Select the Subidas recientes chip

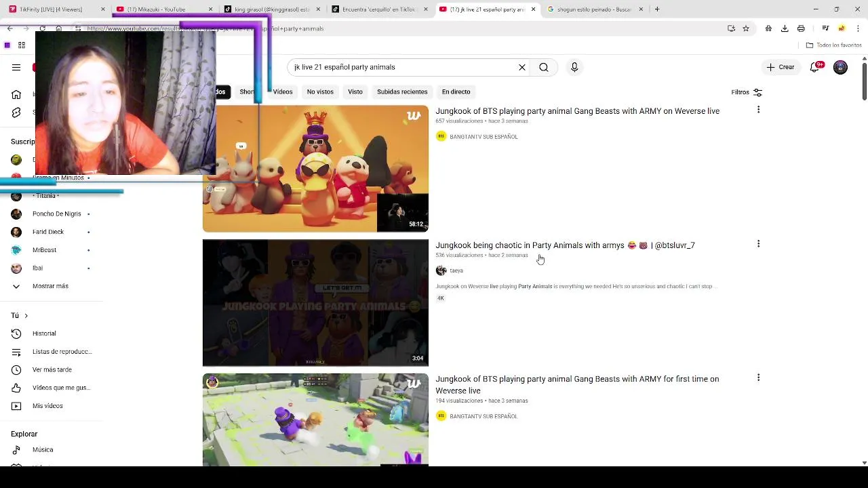402,92
